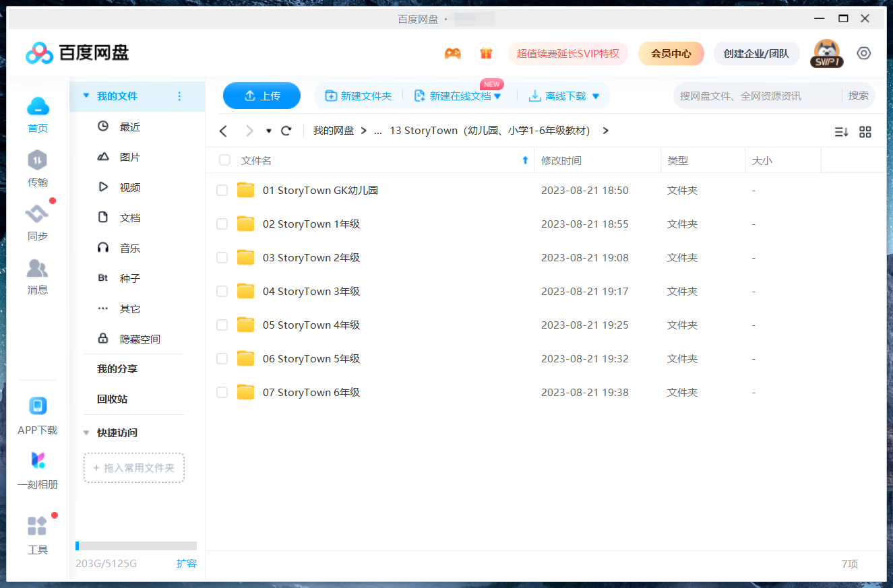Select all files via header checkbox

click(x=224, y=160)
